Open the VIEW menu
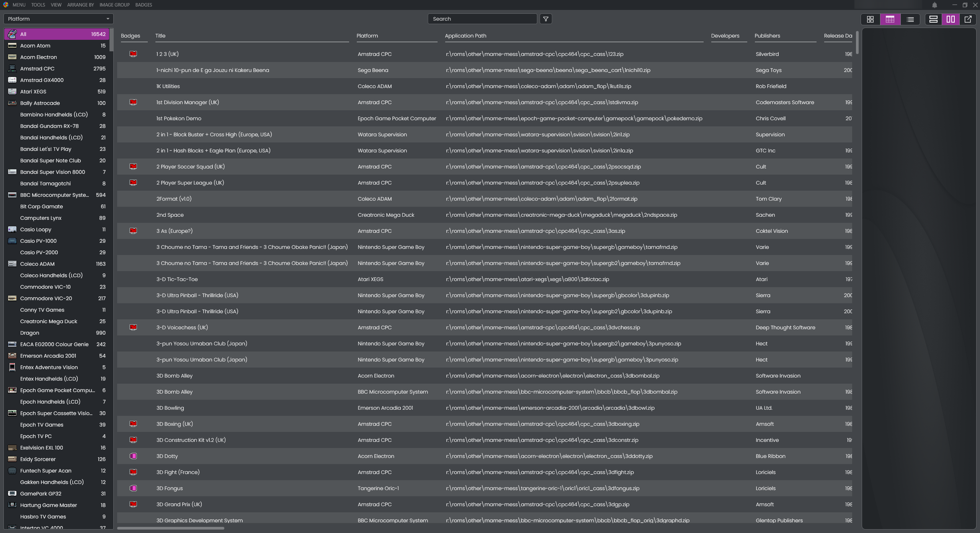Viewport: 980px width, 533px height. (x=56, y=5)
